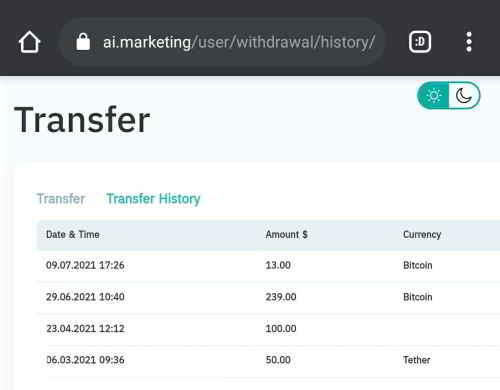Click the 13.00 amount cell
This screenshot has width=500, height=390.
pos(278,266)
